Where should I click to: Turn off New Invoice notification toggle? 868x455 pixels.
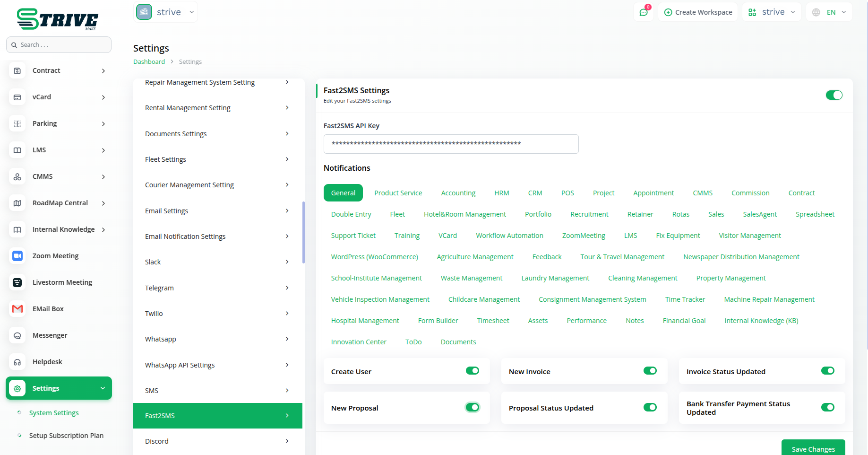(x=650, y=371)
